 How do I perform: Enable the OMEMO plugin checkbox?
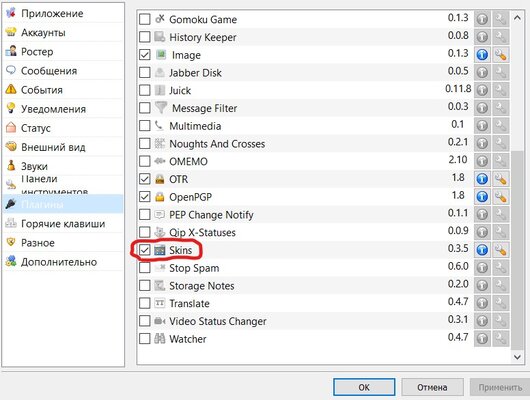click(x=145, y=161)
